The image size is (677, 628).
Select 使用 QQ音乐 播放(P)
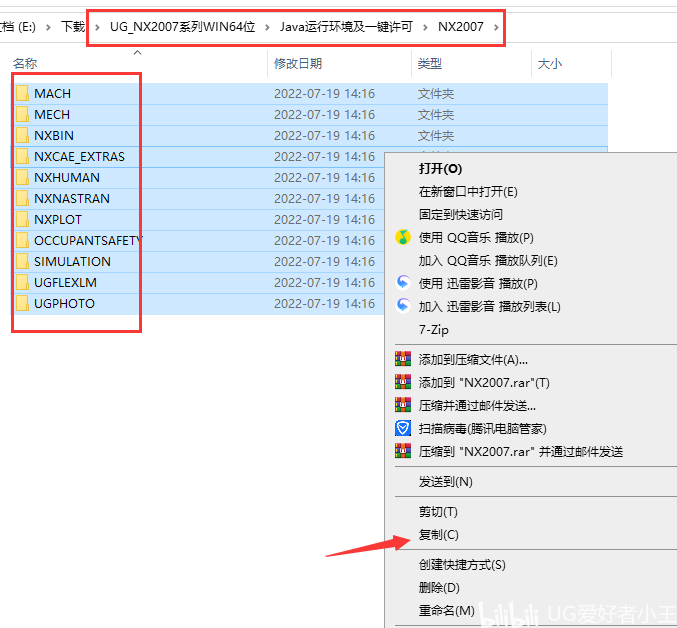[x=476, y=237]
